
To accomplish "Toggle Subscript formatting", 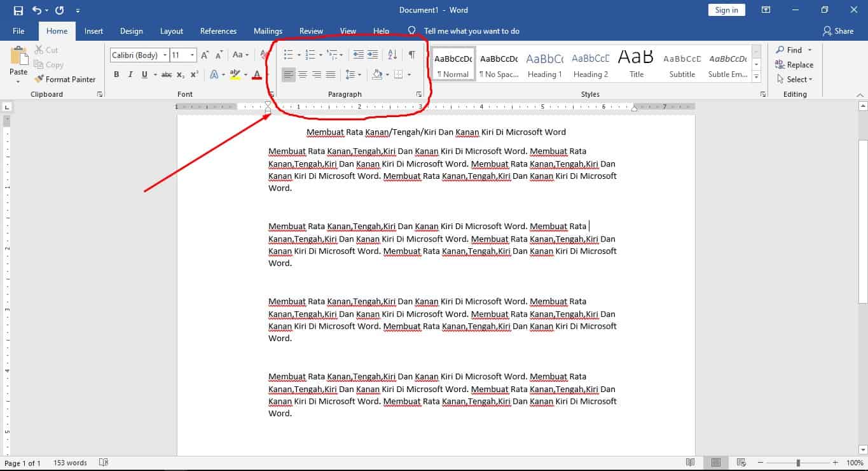I will [x=181, y=74].
